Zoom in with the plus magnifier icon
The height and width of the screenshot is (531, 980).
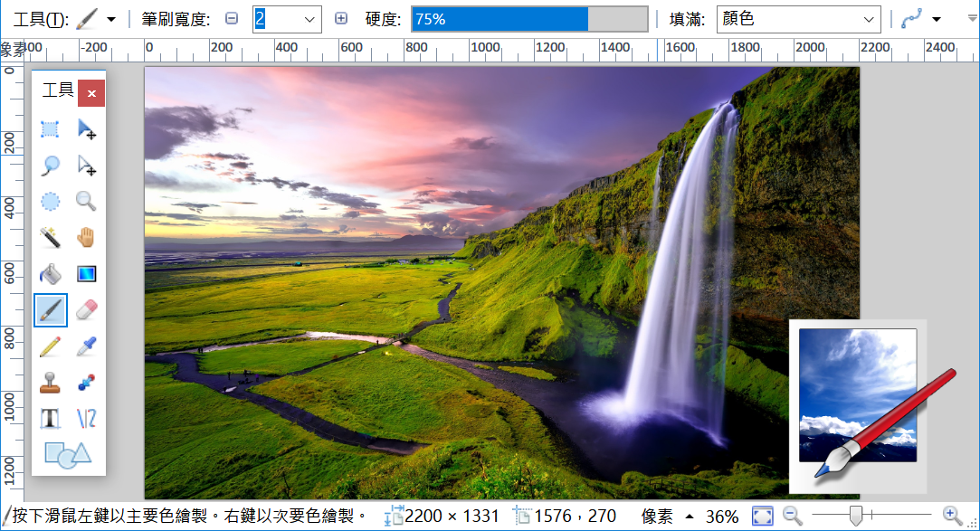coord(952,516)
